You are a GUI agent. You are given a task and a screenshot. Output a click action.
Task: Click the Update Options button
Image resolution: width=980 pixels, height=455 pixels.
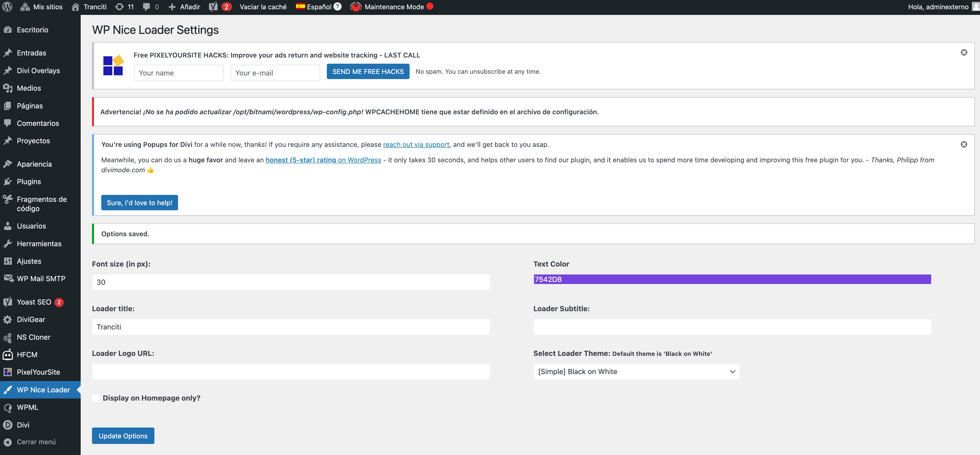[123, 436]
